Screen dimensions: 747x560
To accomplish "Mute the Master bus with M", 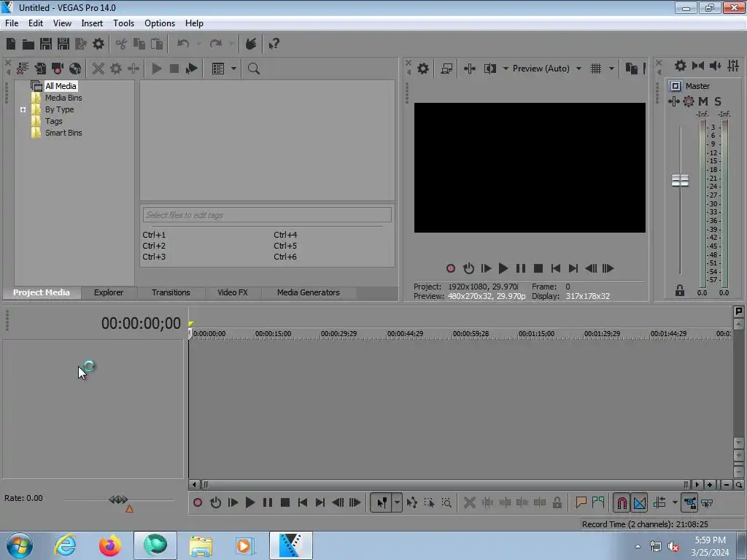I will click(x=703, y=101).
